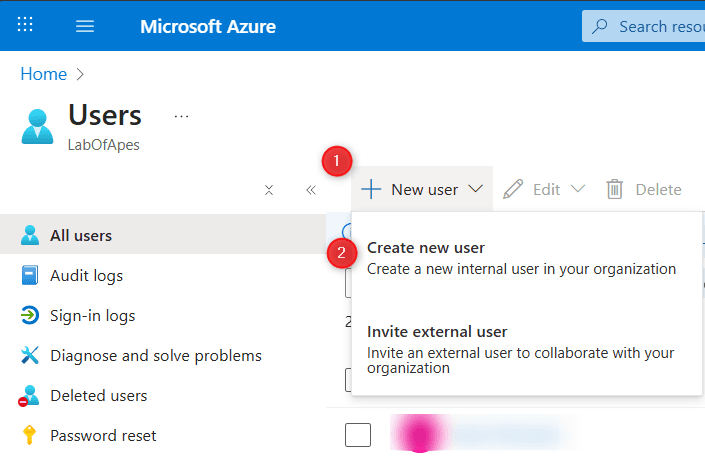Select Invite external user option
705x459 pixels.
pos(437,332)
